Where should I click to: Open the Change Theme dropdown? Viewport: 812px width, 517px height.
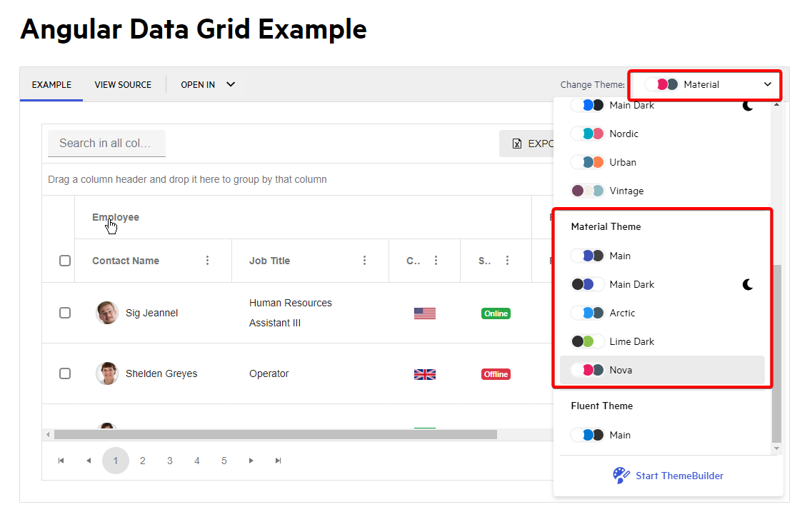click(705, 84)
